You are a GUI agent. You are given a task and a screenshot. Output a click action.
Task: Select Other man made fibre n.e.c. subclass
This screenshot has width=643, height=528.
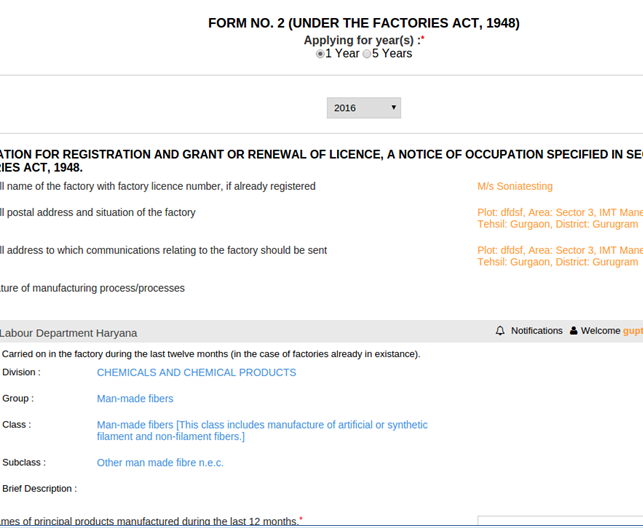(160, 462)
